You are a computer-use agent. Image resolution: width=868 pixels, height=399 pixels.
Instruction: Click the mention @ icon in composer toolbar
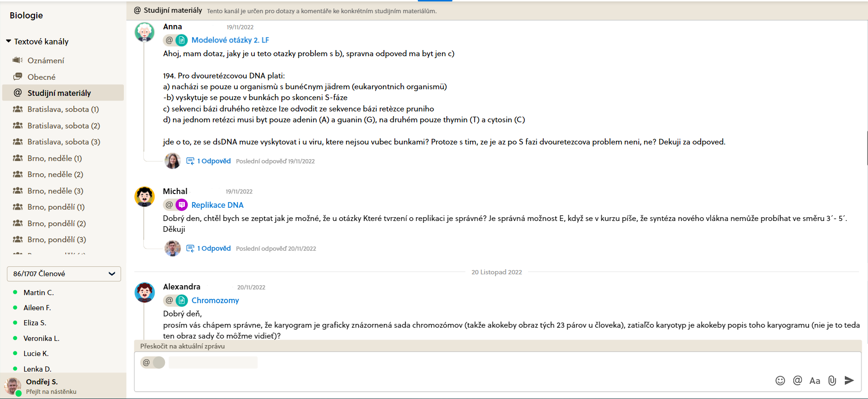798,381
